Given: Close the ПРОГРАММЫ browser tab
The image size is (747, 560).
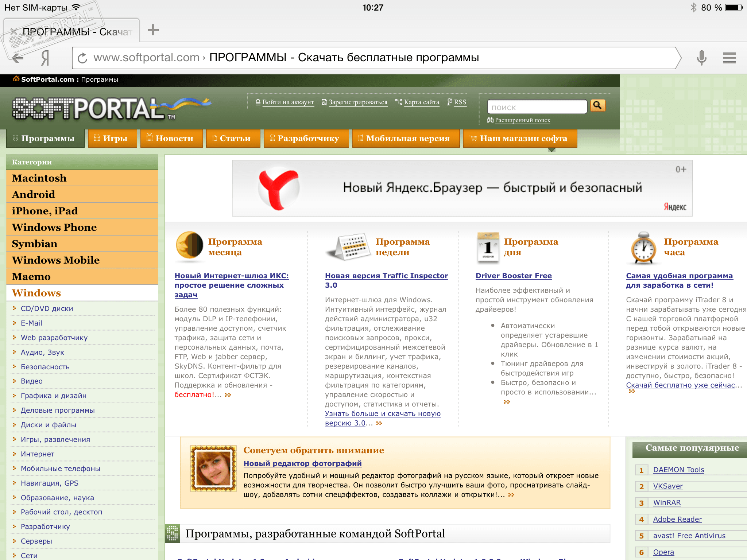Looking at the screenshot, I should (x=13, y=32).
